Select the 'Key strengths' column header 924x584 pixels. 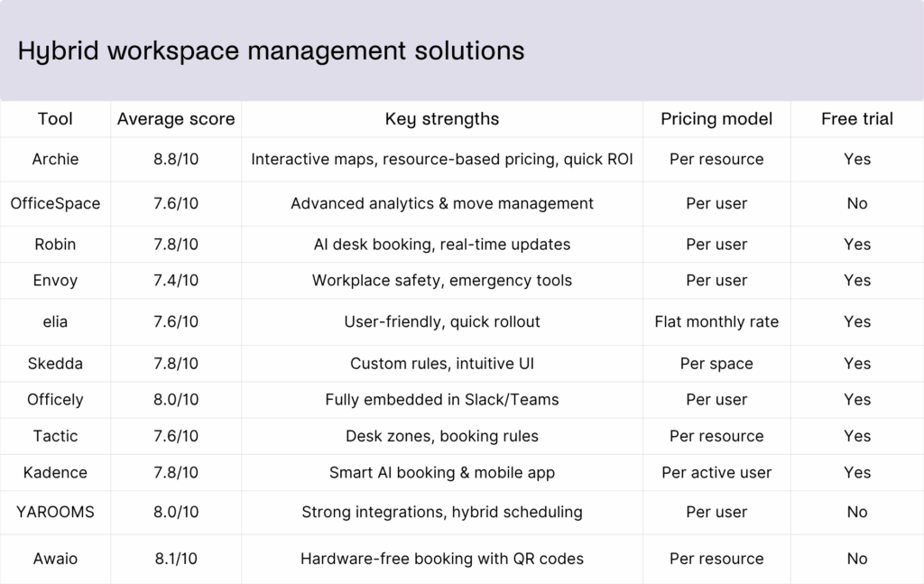click(x=441, y=118)
